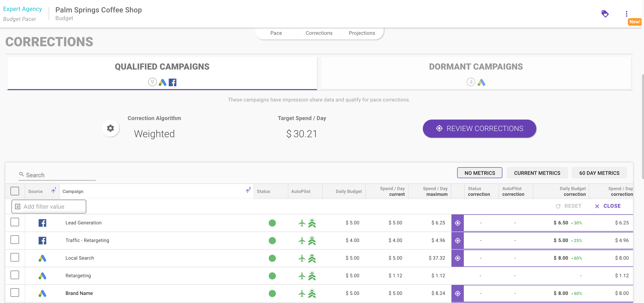644x303 pixels.
Task: Click CLOSE to dismiss the filter row
Action: click(608, 206)
